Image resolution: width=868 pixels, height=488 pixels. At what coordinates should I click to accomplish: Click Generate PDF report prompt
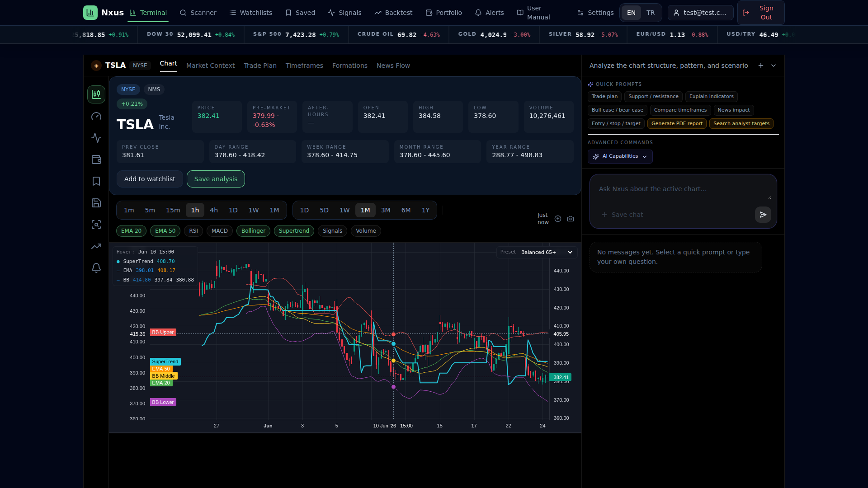point(677,124)
